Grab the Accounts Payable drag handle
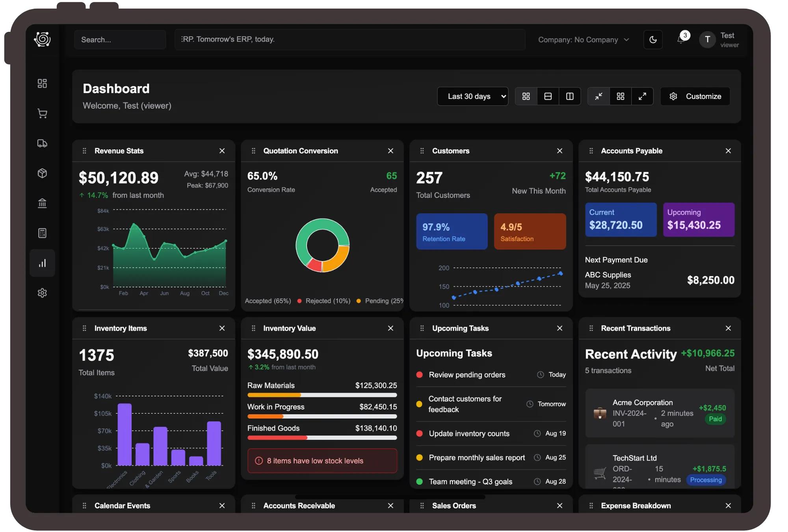Viewport: 788px width, 532px height. click(x=591, y=151)
